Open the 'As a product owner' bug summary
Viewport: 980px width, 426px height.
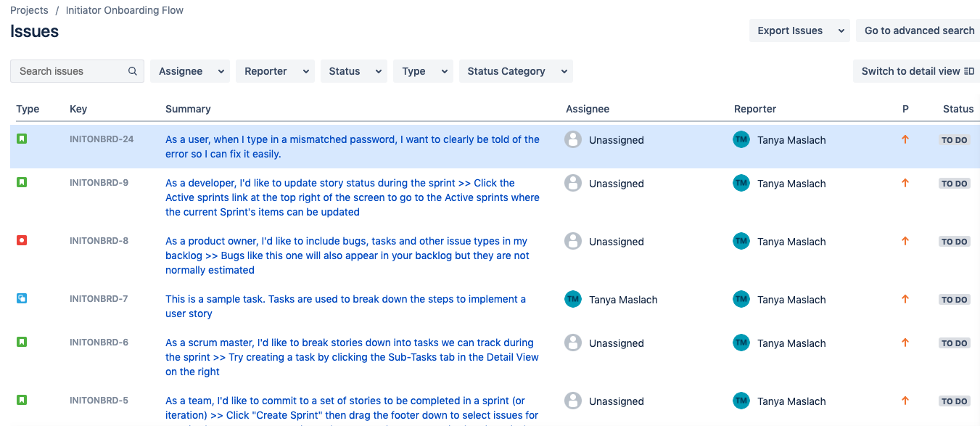347,255
